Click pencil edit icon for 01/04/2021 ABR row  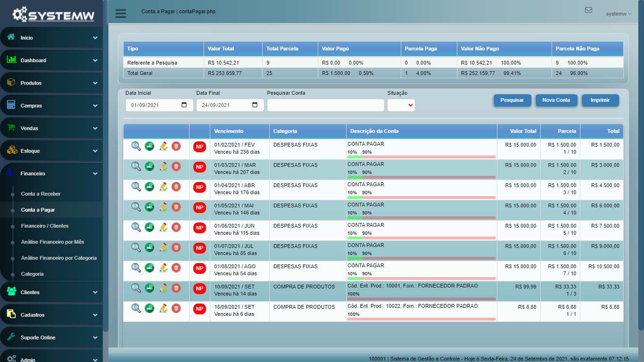[x=163, y=187]
